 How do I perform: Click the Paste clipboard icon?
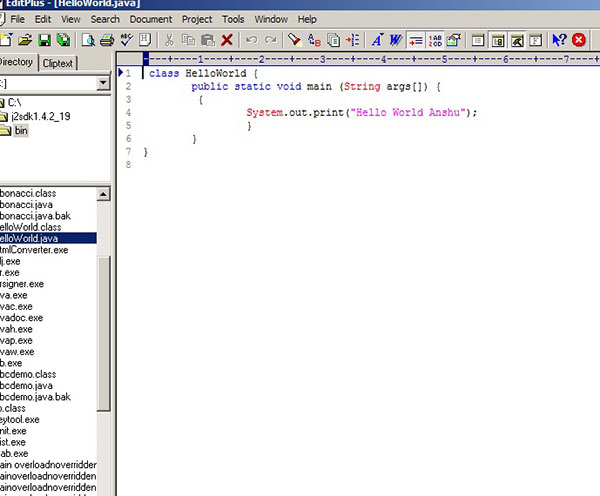click(208, 40)
